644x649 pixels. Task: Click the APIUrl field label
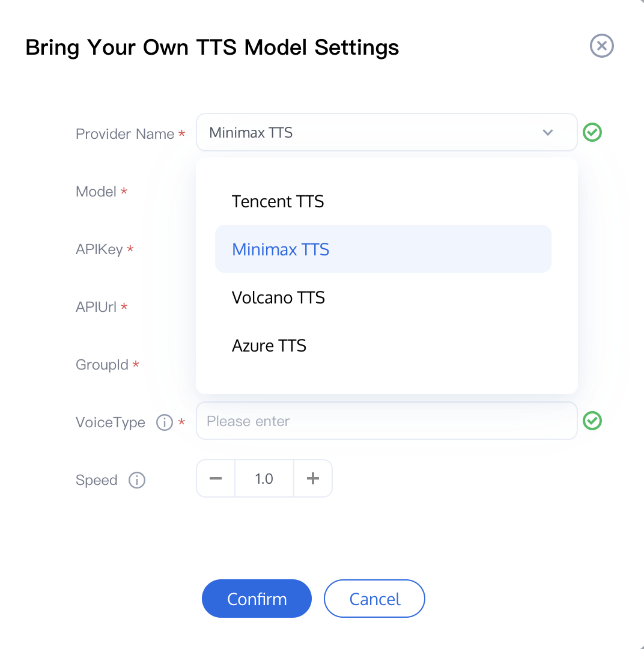coord(96,307)
